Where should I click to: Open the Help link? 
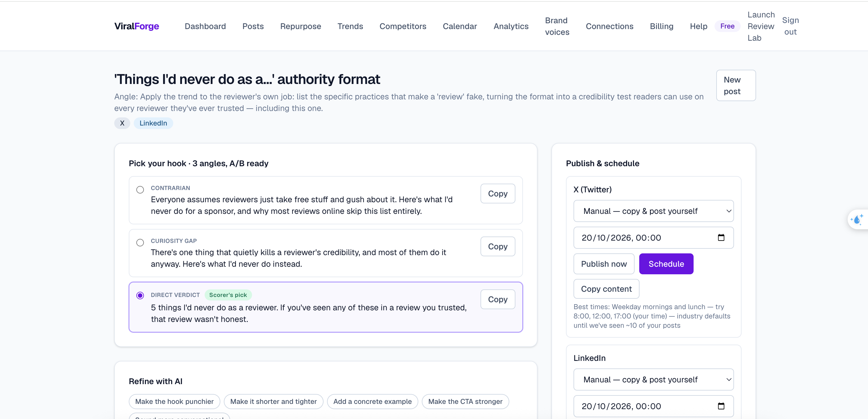[698, 26]
